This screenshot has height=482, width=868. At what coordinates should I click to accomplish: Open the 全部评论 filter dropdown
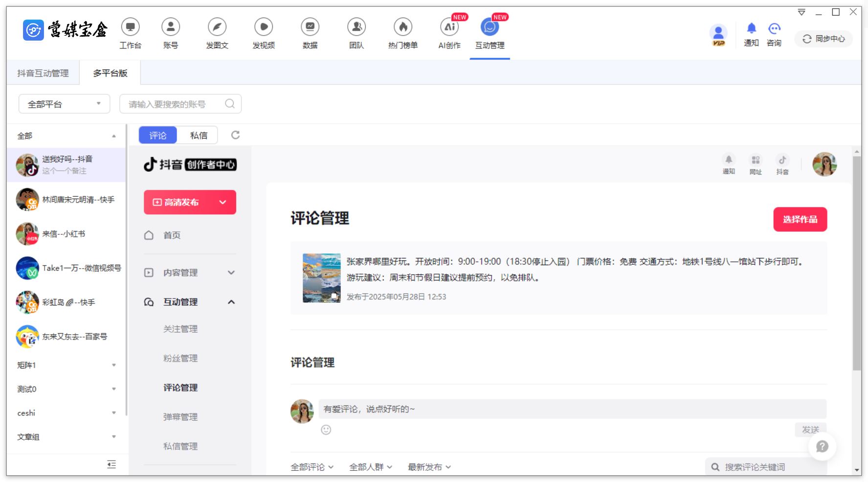312,467
